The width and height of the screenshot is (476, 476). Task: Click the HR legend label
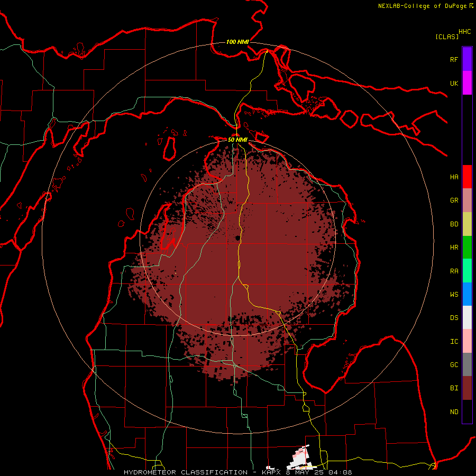(454, 248)
